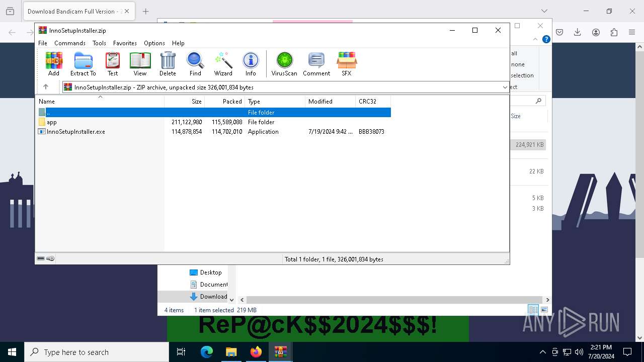Open the Help menu in WinRAR

(178, 43)
